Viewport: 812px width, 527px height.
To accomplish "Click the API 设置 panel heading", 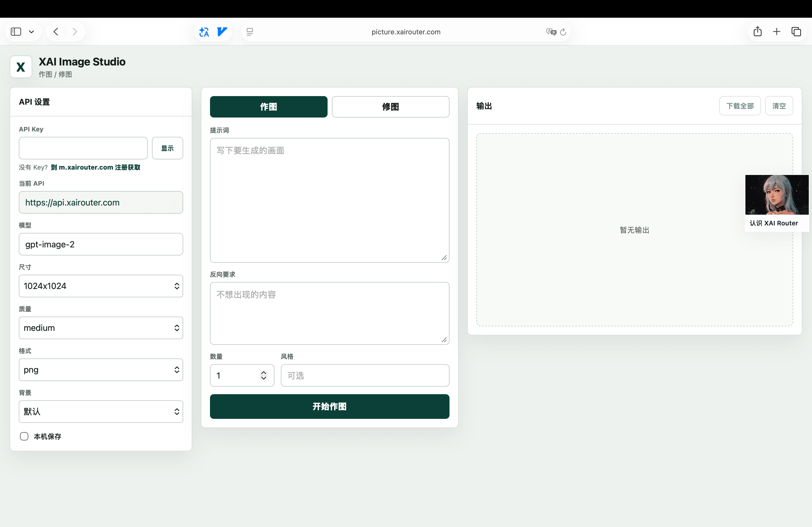I will coord(34,102).
